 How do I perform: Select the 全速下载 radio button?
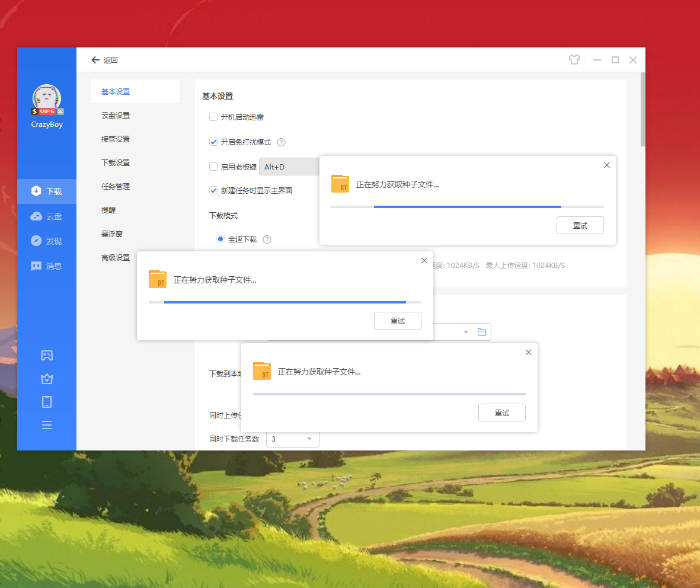tap(220, 239)
